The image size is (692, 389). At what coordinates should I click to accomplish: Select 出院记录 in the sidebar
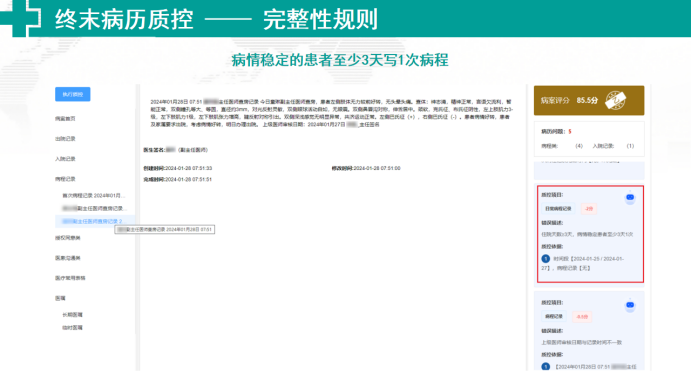coord(65,139)
